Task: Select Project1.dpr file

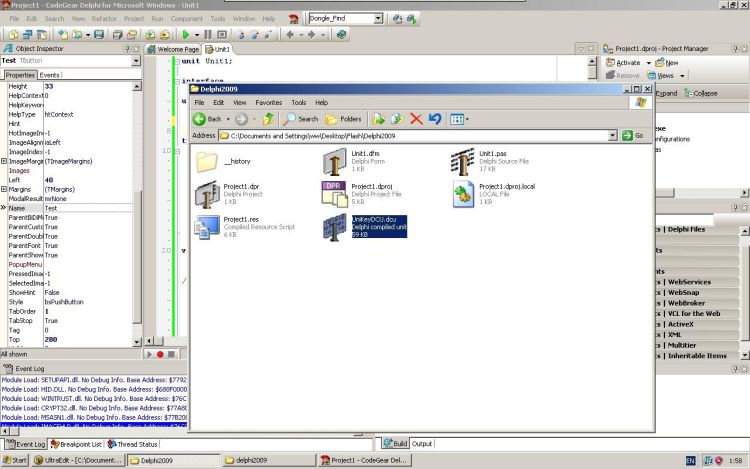Action: point(229,194)
